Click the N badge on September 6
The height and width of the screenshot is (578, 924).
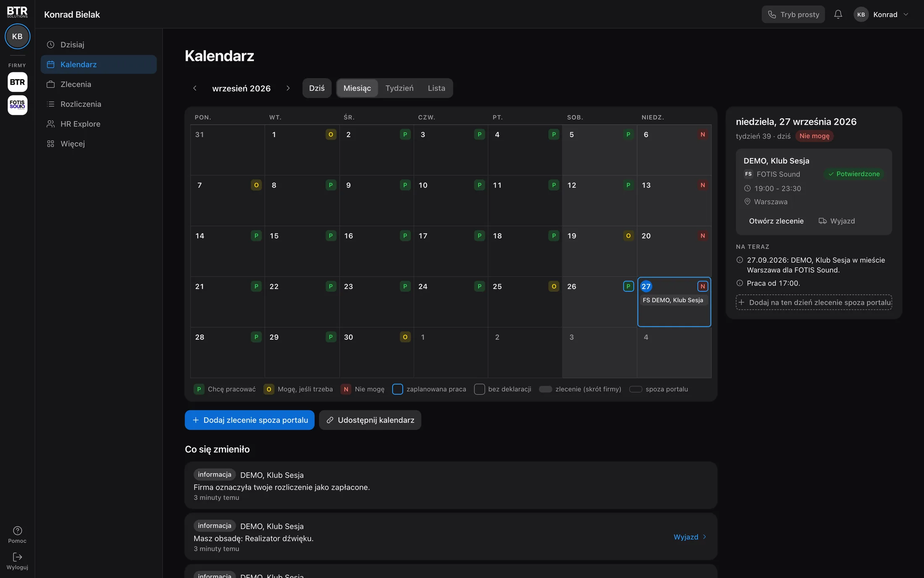click(x=703, y=135)
